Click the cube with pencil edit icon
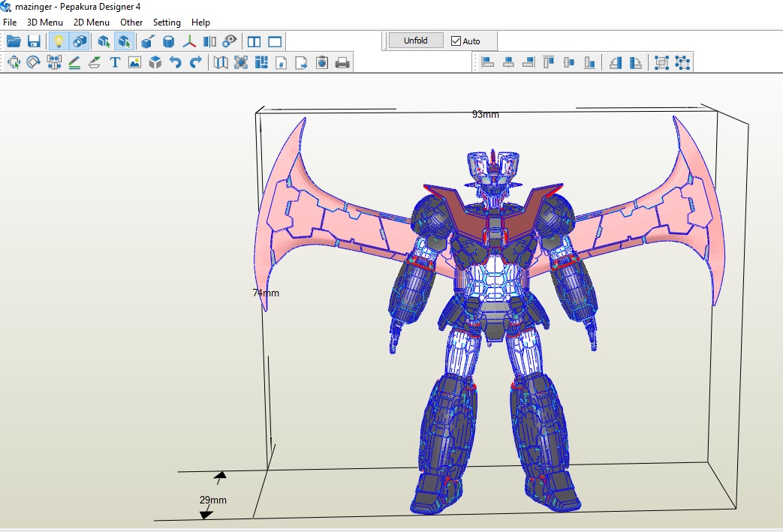Image resolution: width=783 pixels, height=532 pixels. coord(148,41)
